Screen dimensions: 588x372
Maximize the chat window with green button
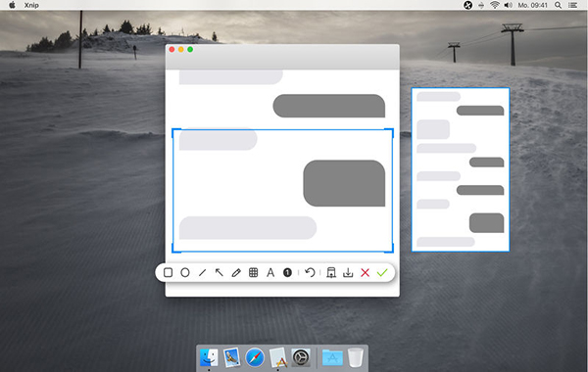pos(190,50)
